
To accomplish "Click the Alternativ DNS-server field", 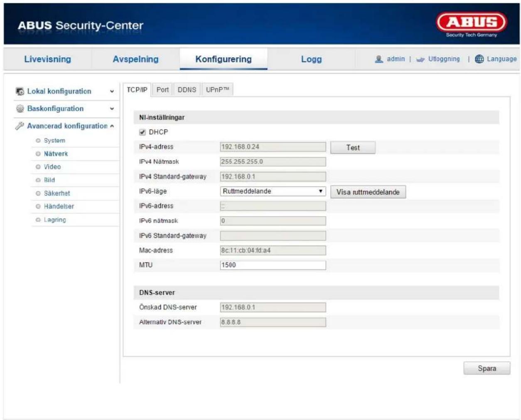I will click(x=273, y=322).
